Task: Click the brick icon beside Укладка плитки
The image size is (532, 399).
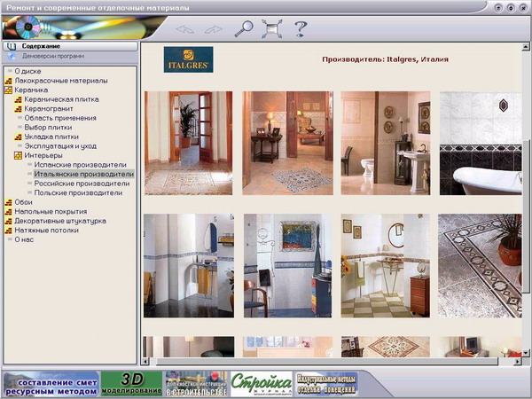Action: (x=18, y=137)
